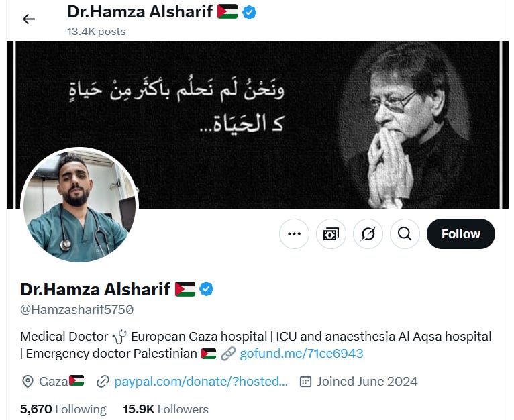
Task: Open the black banner header image
Action: pos(257,125)
